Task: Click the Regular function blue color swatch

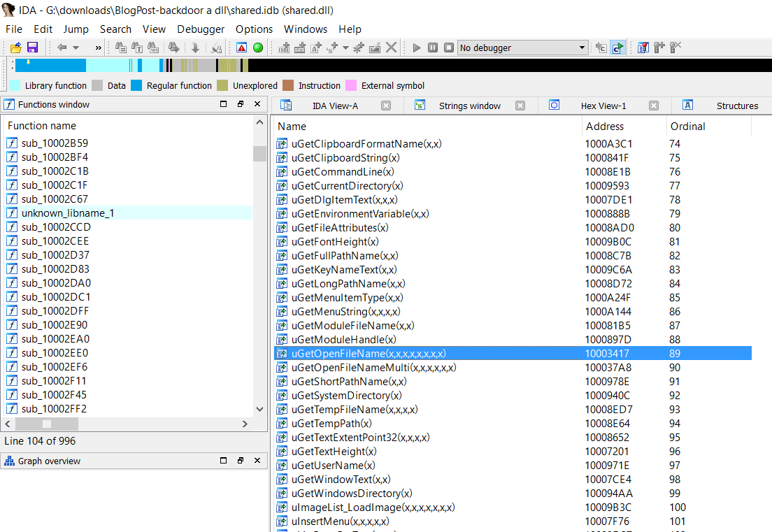Action: tap(136, 85)
